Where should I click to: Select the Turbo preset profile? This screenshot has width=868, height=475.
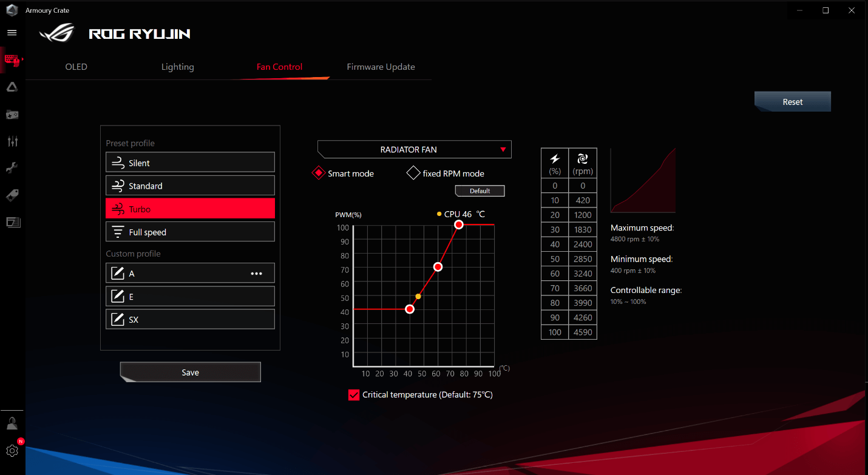pos(190,209)
